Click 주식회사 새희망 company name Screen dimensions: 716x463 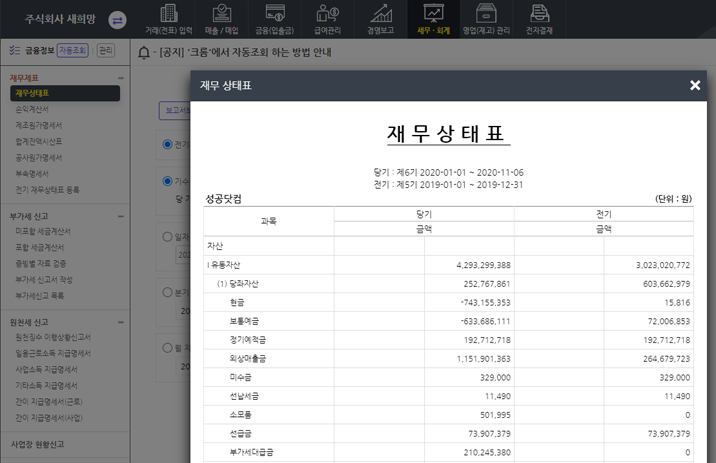point(60,19)
